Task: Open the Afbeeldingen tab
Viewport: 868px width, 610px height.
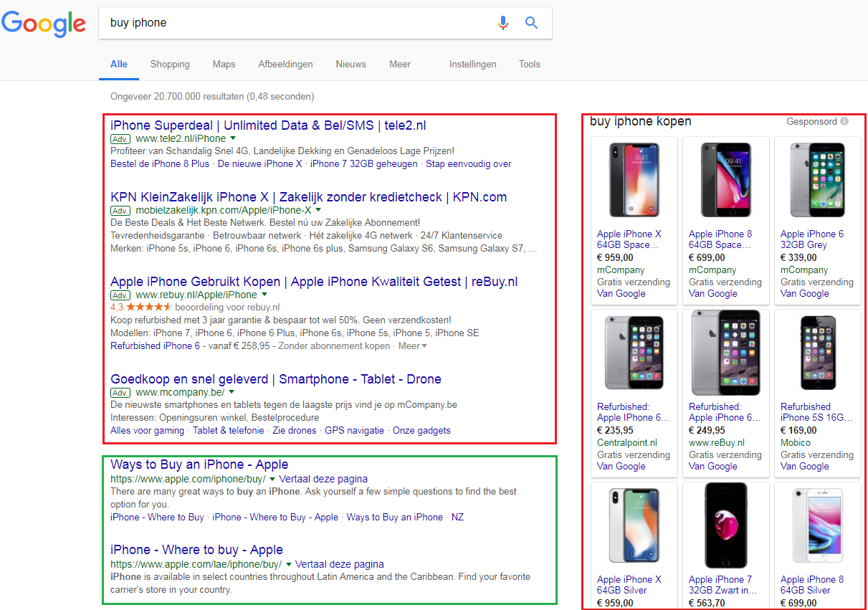Action: click(285, 65)
